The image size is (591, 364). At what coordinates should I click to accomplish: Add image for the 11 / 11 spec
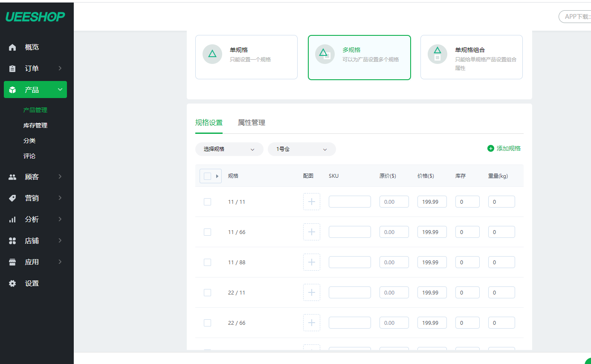[311, 202]
